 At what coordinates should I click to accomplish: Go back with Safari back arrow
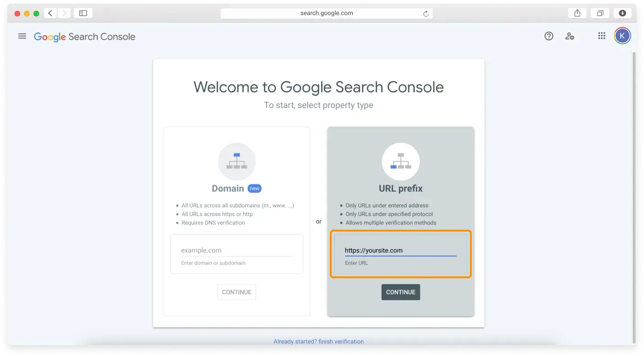pyautogui.click(x=50, y=13)
